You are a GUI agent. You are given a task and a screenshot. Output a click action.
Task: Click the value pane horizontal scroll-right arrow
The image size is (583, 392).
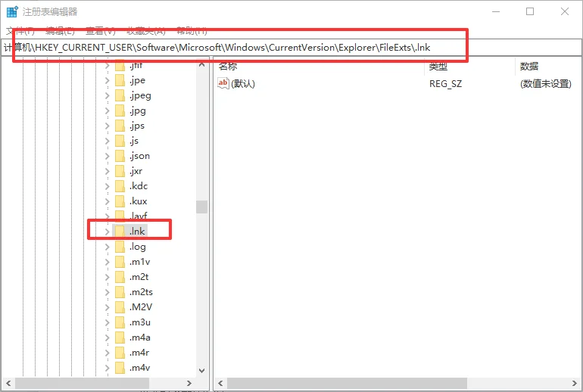click(x=575, y=383)
